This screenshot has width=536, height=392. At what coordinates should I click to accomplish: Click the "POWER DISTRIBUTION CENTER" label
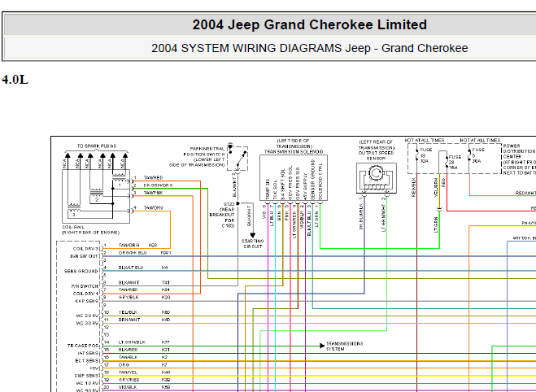pos(519,151)
